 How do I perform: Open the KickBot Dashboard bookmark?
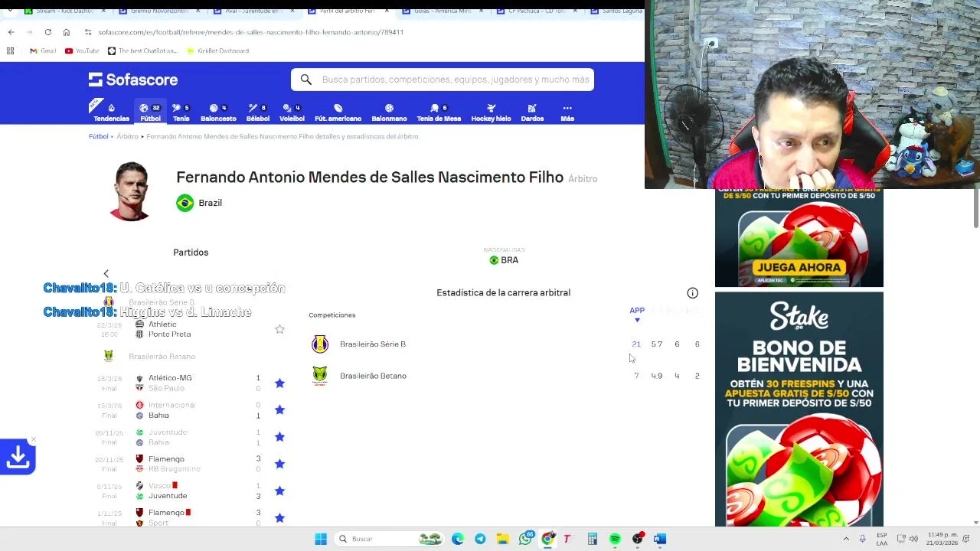click(217, 51)
